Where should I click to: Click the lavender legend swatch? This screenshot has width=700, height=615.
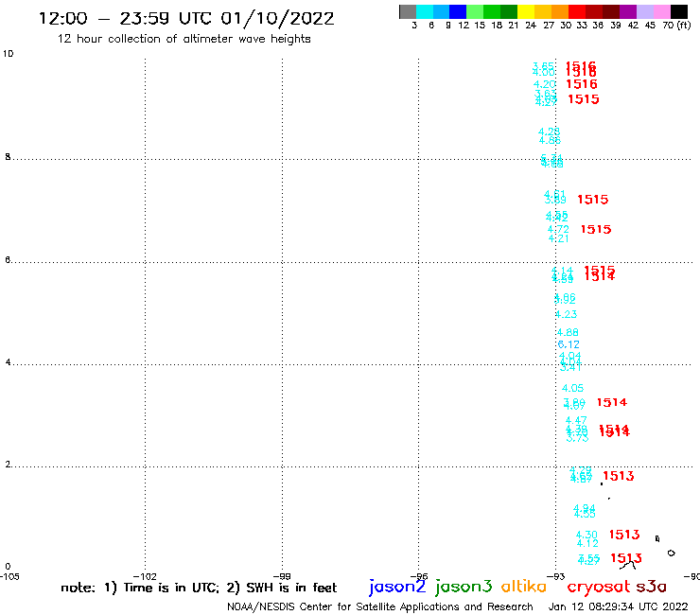(644, 11)
